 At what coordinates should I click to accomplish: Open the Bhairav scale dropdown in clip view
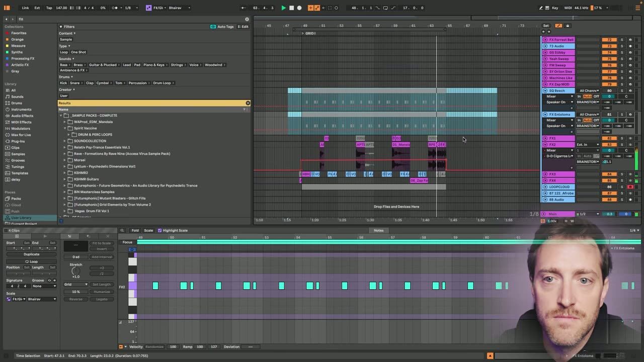coord(42,299)
